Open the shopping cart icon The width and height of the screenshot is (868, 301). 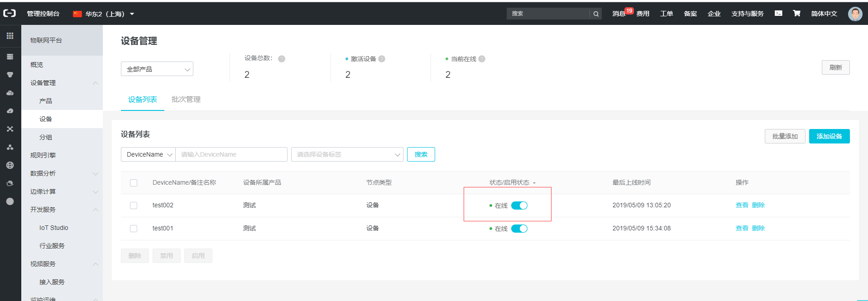(x=796, y=13)
